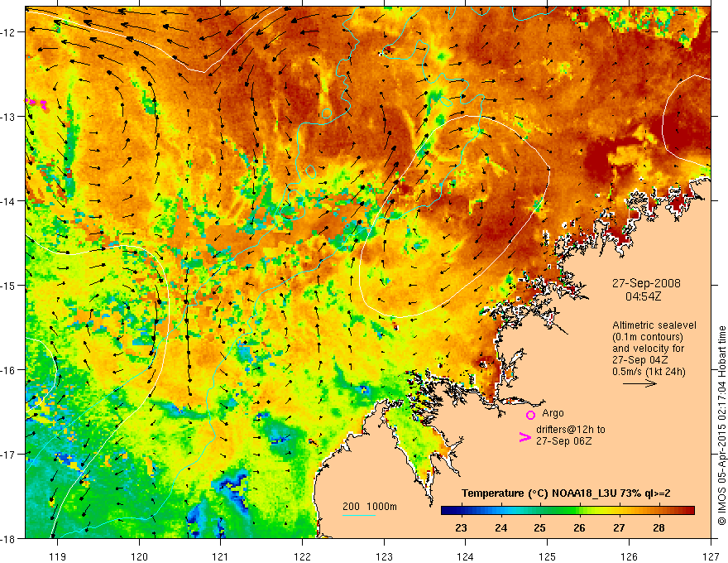Screen dimensions: 728x563
Task: Click the color bar value 28
Action: 659,527
